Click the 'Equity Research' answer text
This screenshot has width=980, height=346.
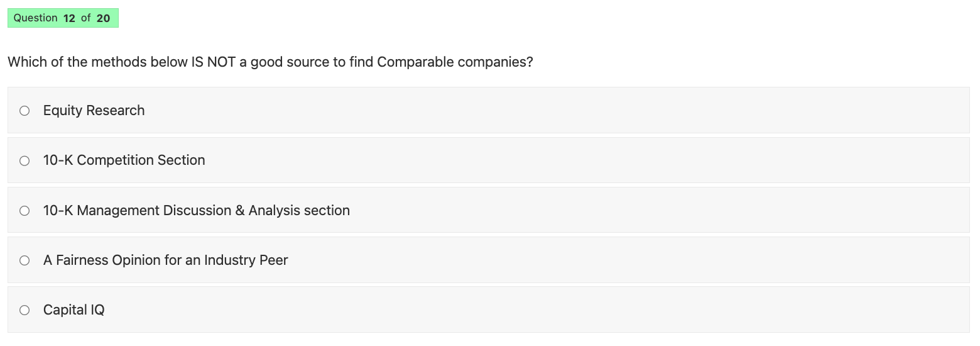pyautogui.click(x=94, y=111)
